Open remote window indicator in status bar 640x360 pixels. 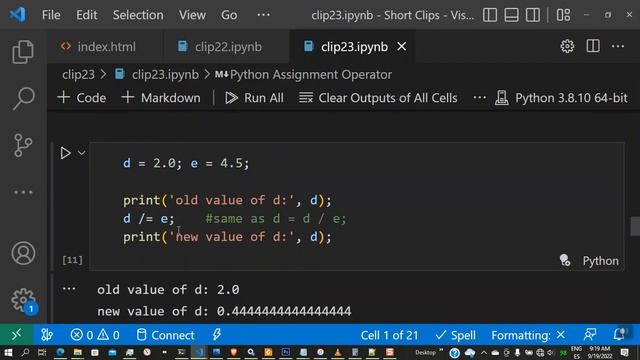pyautogui.click(x=16, y=335)
